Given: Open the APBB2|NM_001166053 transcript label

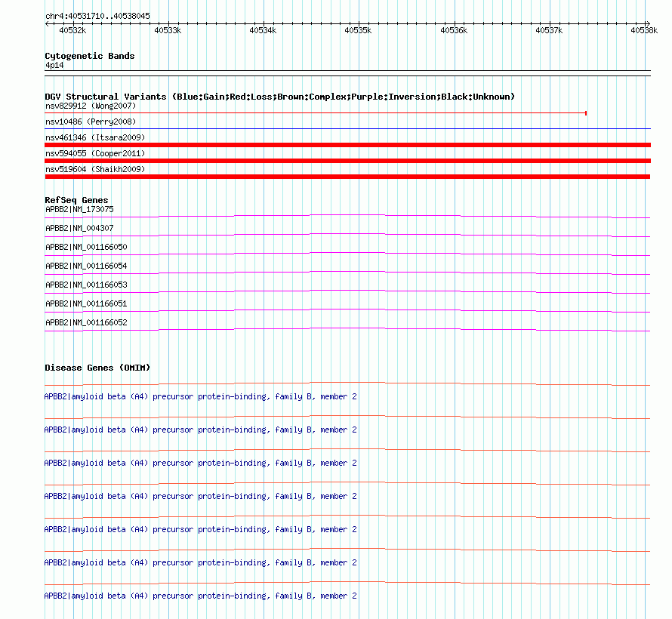Looking at the screenshot, I should (86, 285).
